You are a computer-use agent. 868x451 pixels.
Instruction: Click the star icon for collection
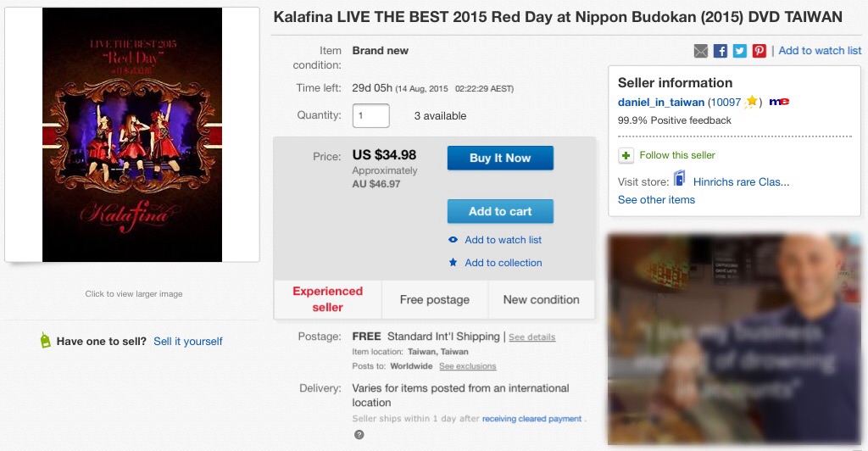pyautogui.click(x=453, y=263)
